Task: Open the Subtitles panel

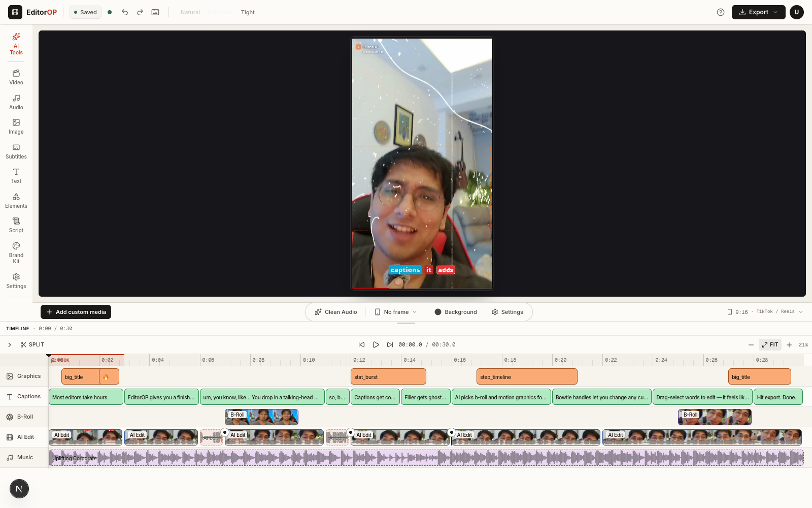Action: tap(16, 151)
